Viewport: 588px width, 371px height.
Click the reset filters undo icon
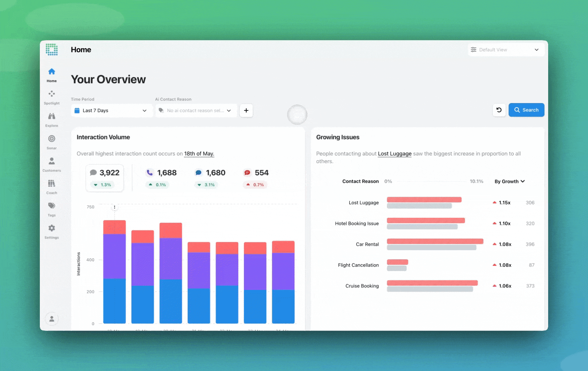[x=499, y=110]
